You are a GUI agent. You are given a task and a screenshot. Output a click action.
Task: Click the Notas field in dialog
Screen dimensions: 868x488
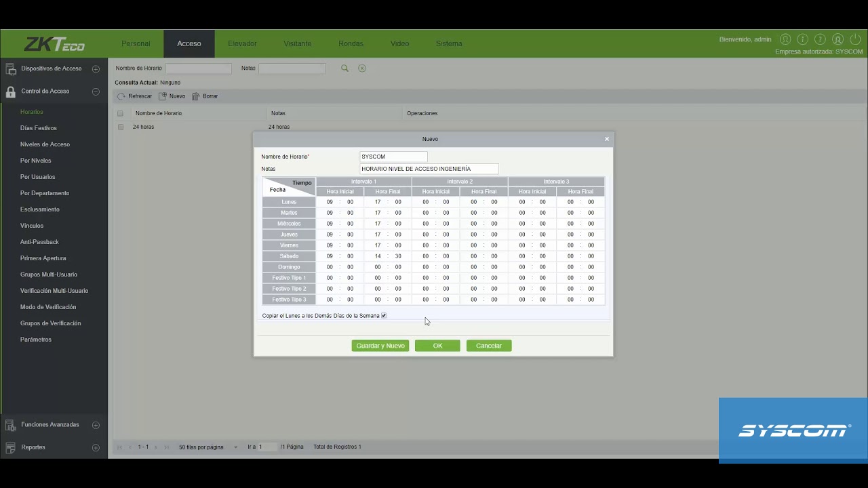(x=429, y=169)
